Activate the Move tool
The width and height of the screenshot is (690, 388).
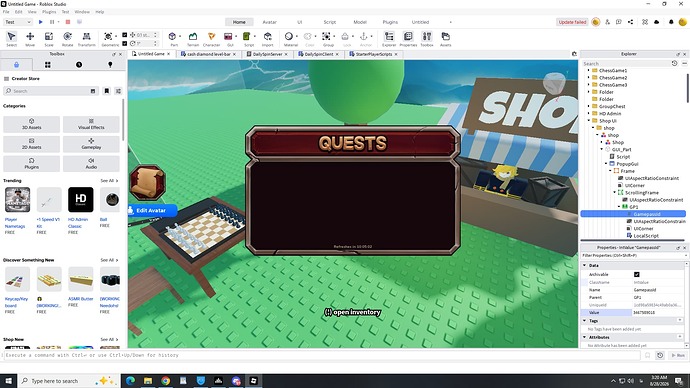(x=30, y=39)
